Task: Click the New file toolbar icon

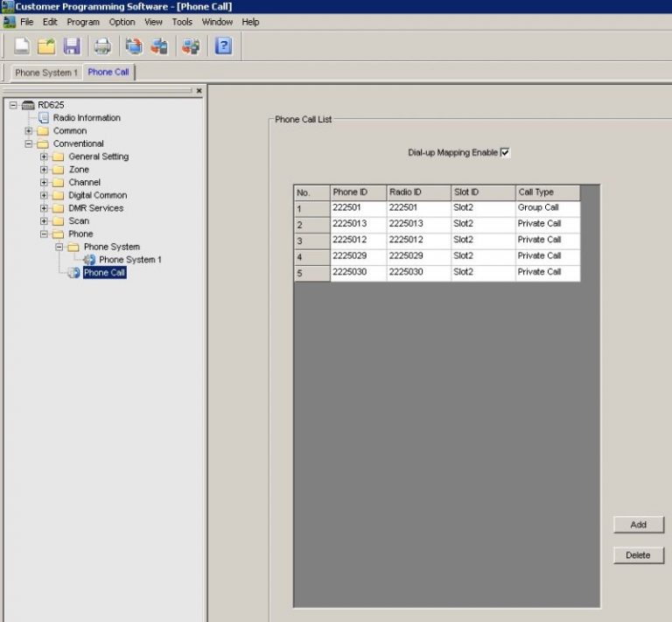Action: pyautogui.click(x=22, y=45)
